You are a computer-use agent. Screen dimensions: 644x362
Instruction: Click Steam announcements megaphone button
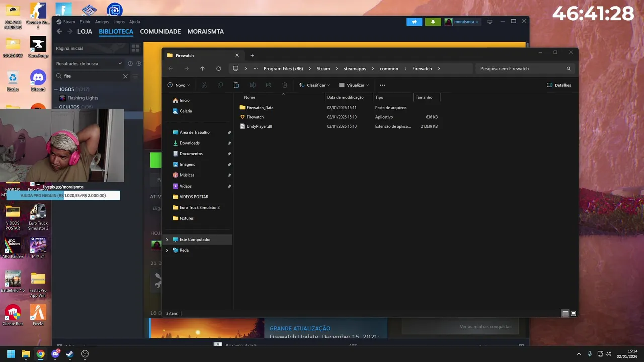pos(414,22)
